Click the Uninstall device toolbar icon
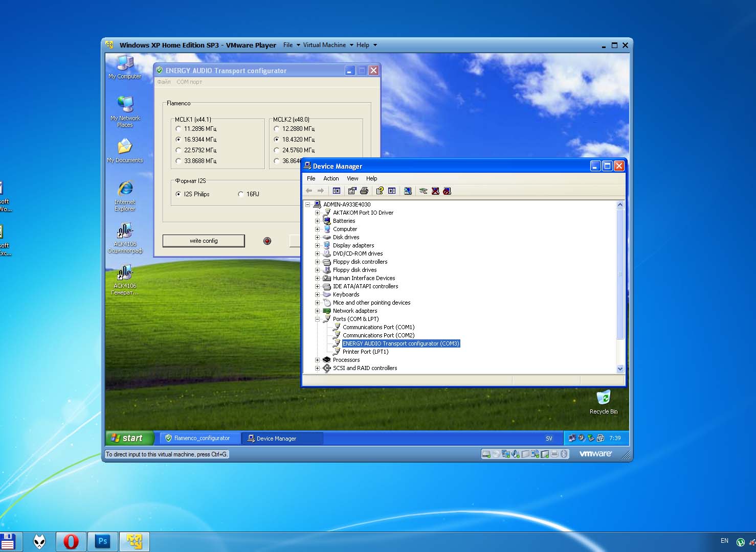This screenshot has height=552, width=756. pos(435,191)
